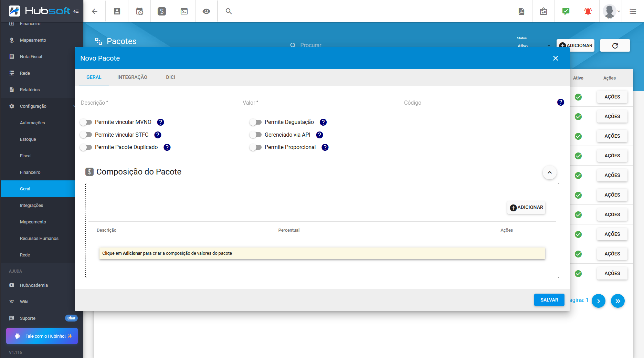
Task: Open the calendar agenda icon
Action: (x=139, y=11)
